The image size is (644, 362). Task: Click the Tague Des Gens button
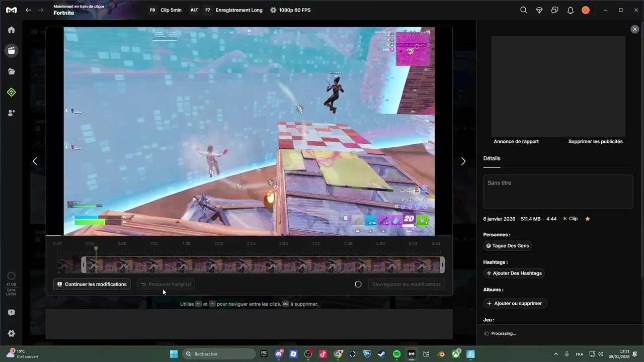pos(507,246)
